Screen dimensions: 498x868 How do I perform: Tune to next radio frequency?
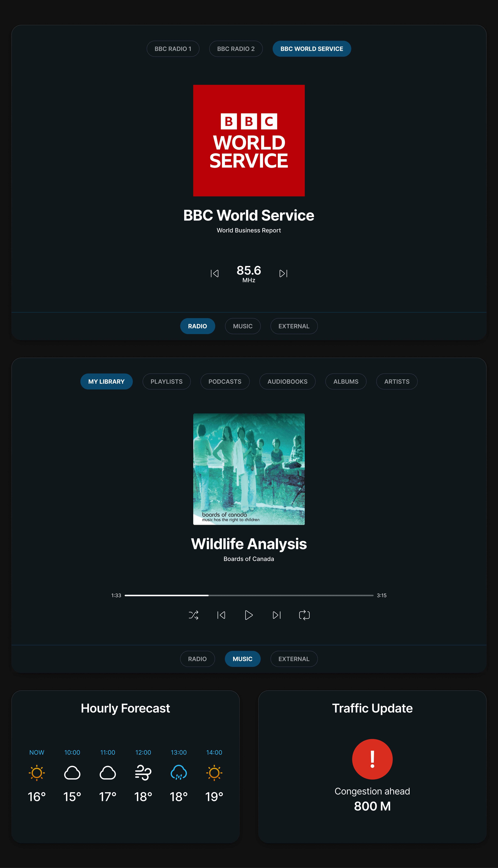(283, 273)
